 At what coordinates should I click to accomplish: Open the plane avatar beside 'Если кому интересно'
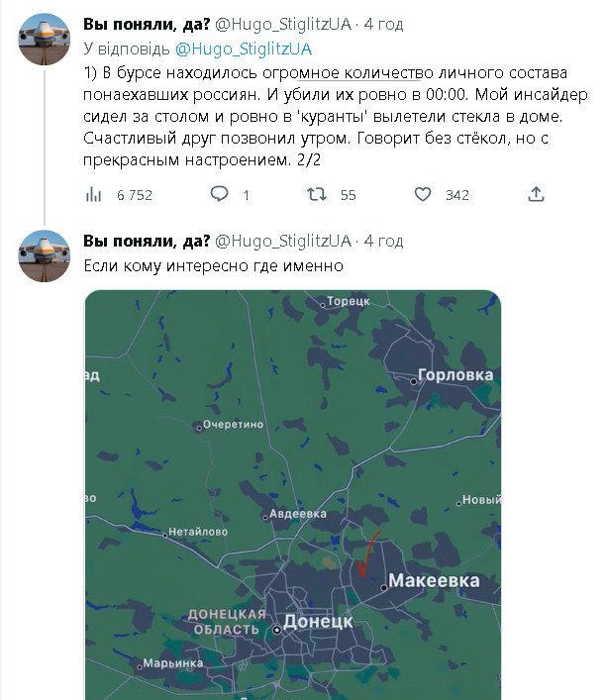pos(44,257)
